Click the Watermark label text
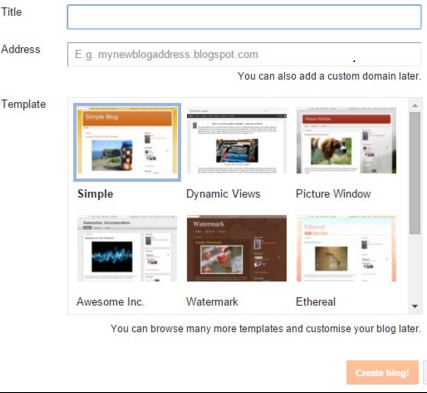 [212, 302]
